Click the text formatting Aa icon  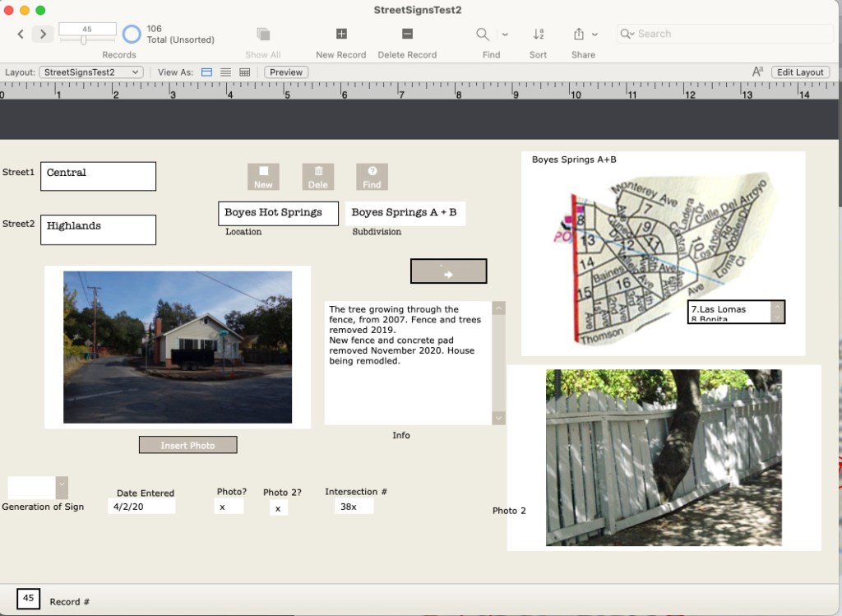click(757, 72)
